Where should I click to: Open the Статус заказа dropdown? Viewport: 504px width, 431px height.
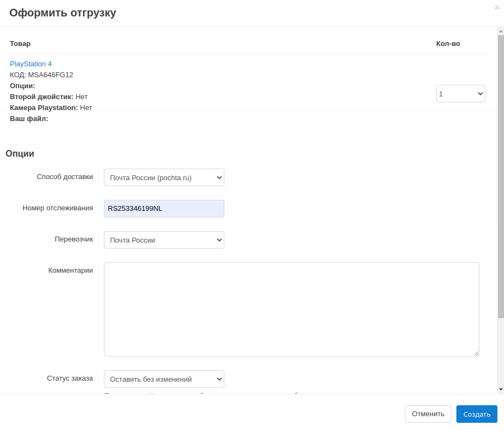(x=164, y=379)
